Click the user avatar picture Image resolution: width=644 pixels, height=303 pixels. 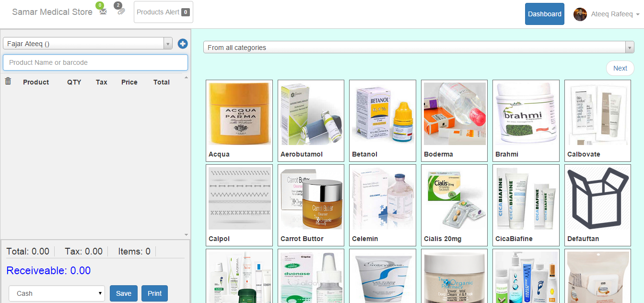pyautogui.click(x=580, y=14)
